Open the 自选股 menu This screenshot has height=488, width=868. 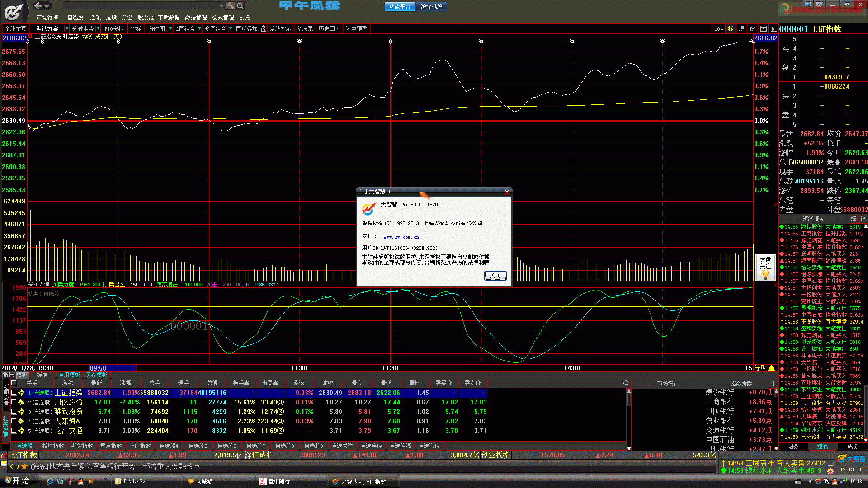[75, 18]
